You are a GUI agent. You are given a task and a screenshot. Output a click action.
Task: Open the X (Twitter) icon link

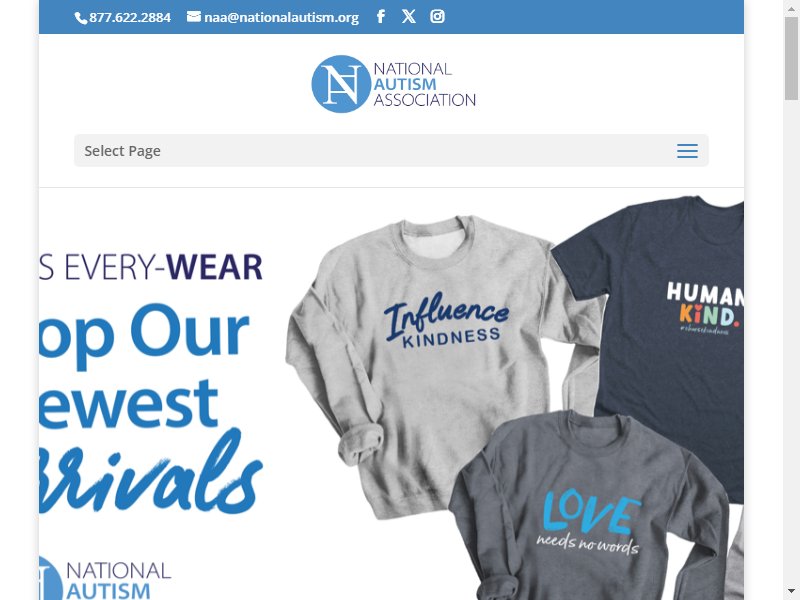[x=408, y=16]
